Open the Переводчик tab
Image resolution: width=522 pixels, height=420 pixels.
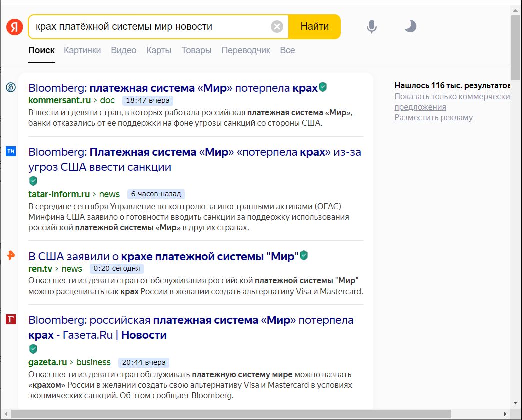tap(246, 50)
